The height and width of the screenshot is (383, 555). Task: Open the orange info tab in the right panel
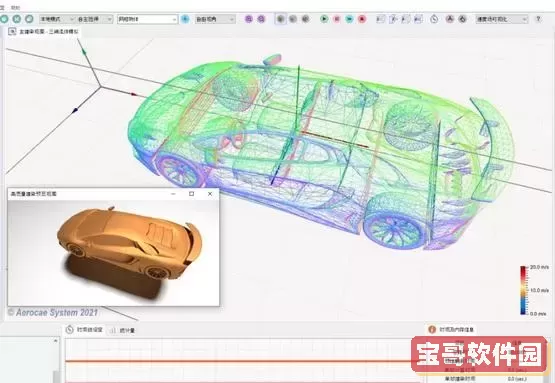pos(451,329)
